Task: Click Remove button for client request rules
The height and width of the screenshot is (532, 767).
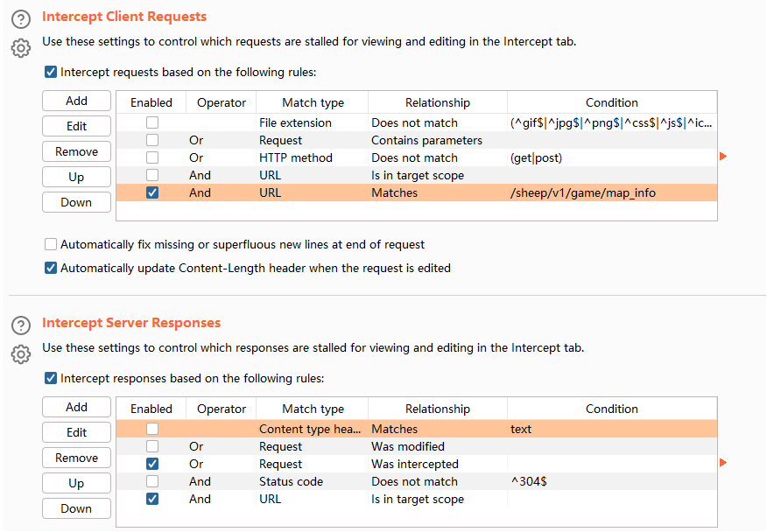Action: (77, 151)
